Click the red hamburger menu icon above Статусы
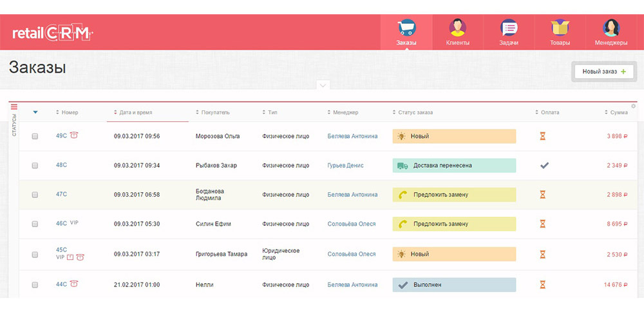The height and width of the screenshot is (327, 644). click(14, 107)
